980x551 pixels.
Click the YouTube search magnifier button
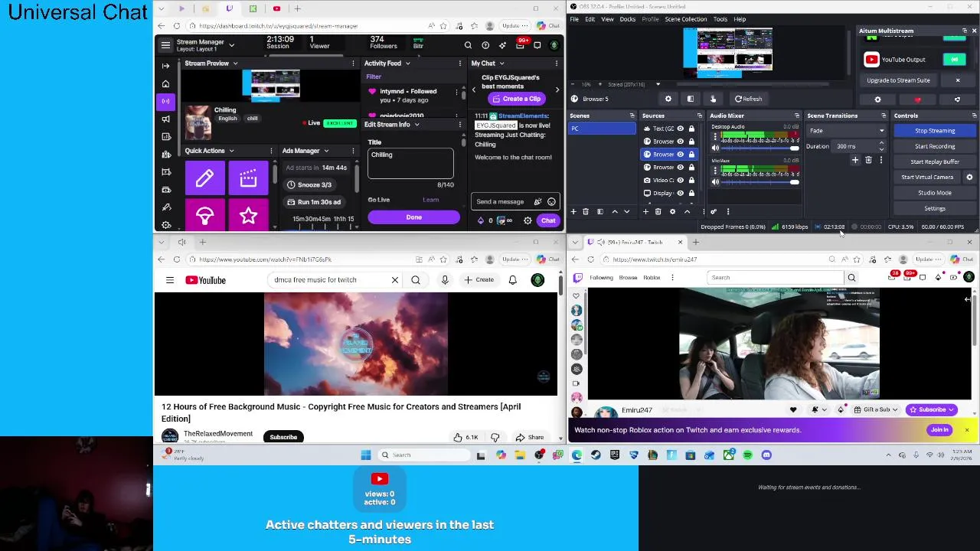[x=416, y=280]
